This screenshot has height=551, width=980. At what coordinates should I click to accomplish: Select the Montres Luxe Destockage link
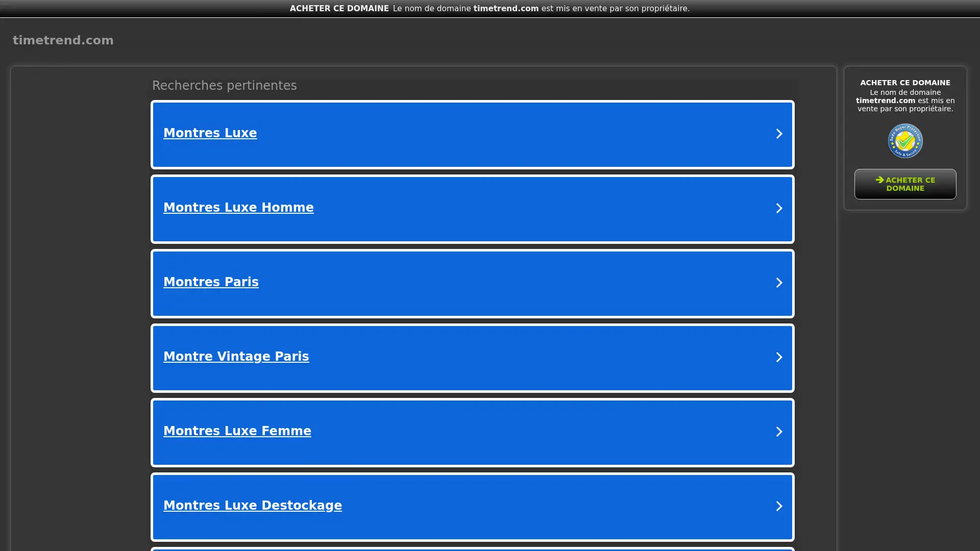click(252, 506)
